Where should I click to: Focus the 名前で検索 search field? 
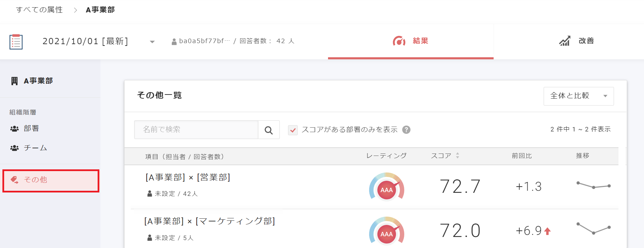[x=196, y=130]
